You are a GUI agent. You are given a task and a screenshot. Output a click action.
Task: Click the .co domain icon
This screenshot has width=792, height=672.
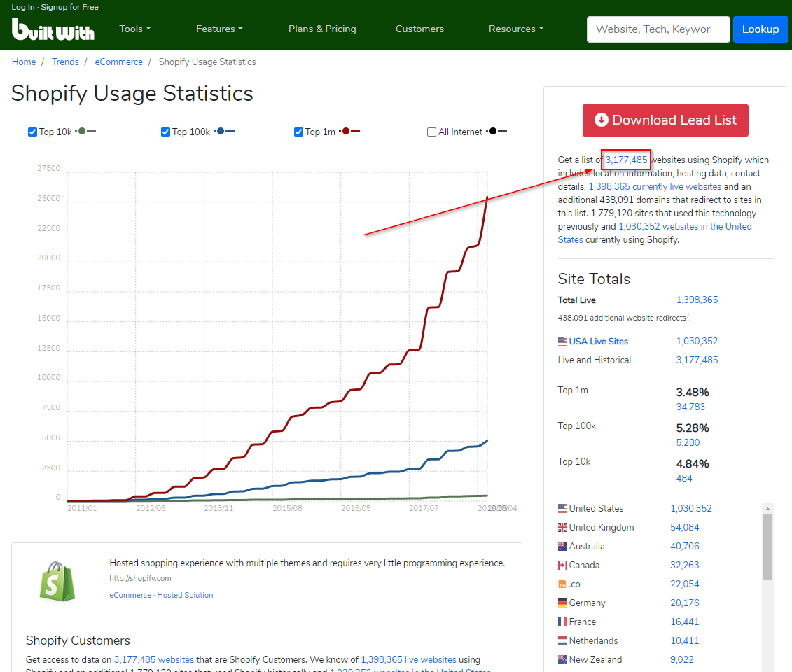(562, 584)
